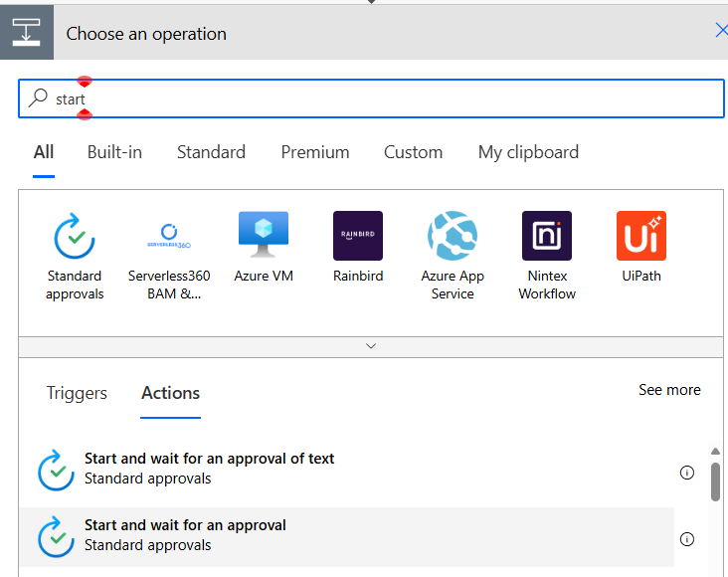Show info for Start and wait for an approval
This screenshot has height=577, width=728.
pos(686,539)
